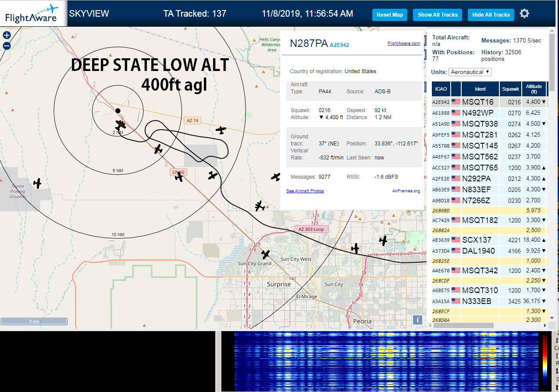Screen dimensions: 559x392
Task: Click the map info 'i' icon
Action: [418, 320]
